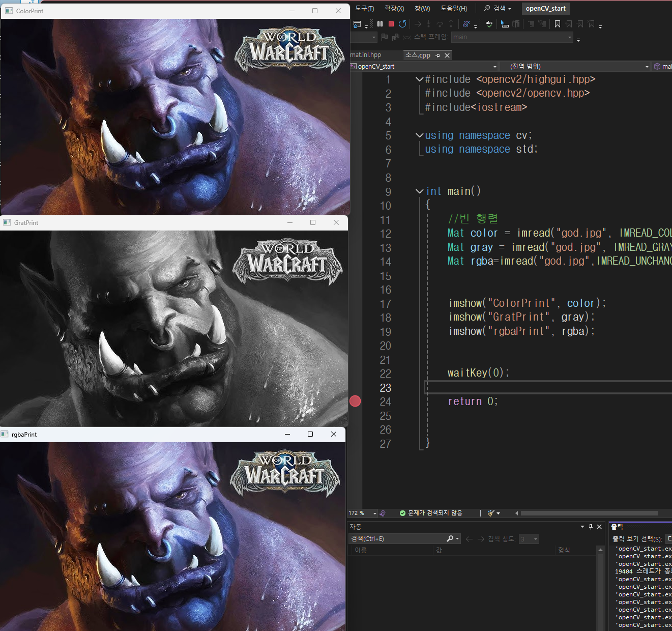Click the openCV_start solution name button
This screenshot has width=672, height=631.
[545, 8]
